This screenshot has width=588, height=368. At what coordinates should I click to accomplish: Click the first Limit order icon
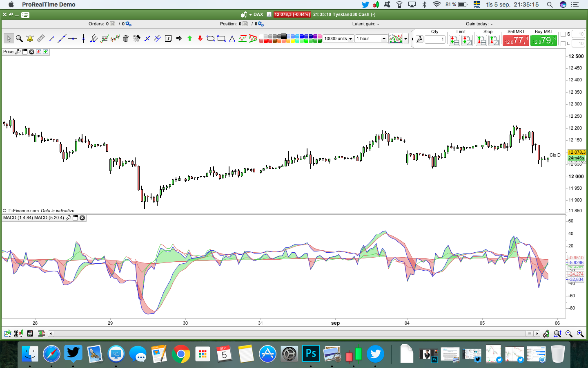coord(454,40)
